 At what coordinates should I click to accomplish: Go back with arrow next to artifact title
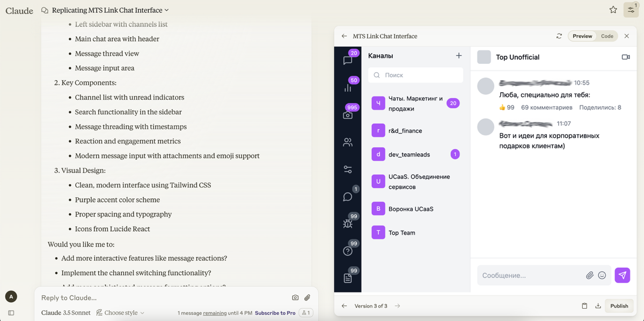pyautogui.click(x=345, y=36)
